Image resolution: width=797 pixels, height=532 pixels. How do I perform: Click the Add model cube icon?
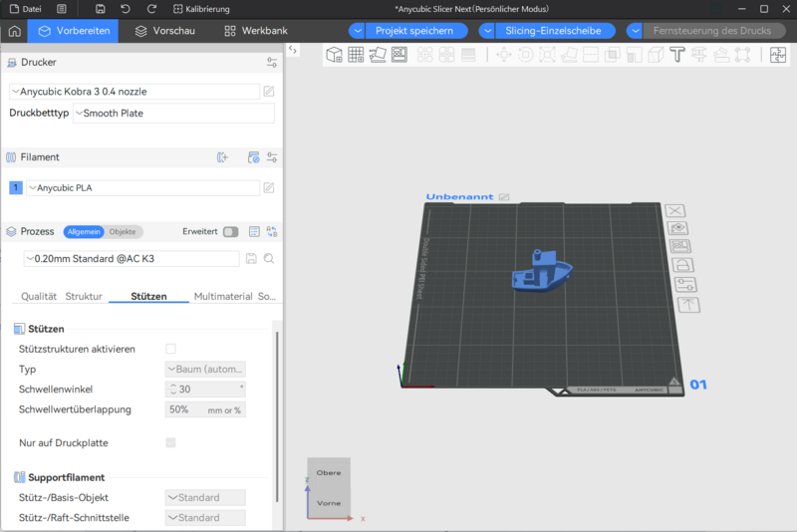[334, 55]
